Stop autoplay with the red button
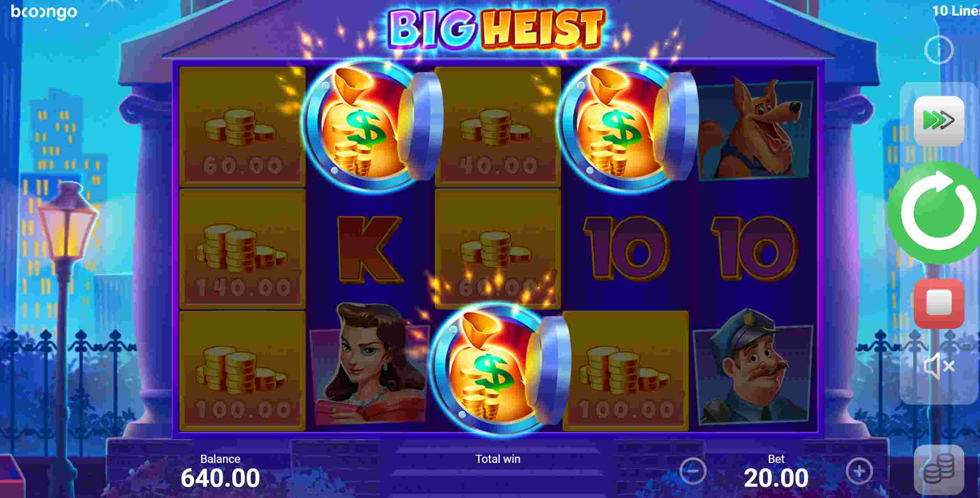Viewport: 980px width, 498px height. pos(939,303)
